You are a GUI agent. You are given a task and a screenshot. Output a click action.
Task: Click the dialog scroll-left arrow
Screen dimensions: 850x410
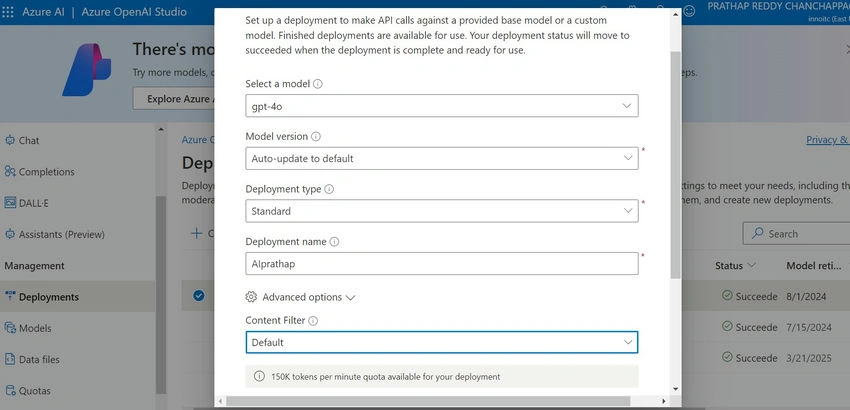click(220, 401)
